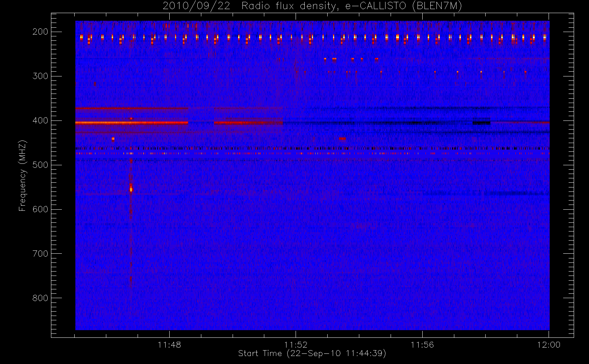Click the 11:48 time tick label
The image size is (589, 364).
169,345
